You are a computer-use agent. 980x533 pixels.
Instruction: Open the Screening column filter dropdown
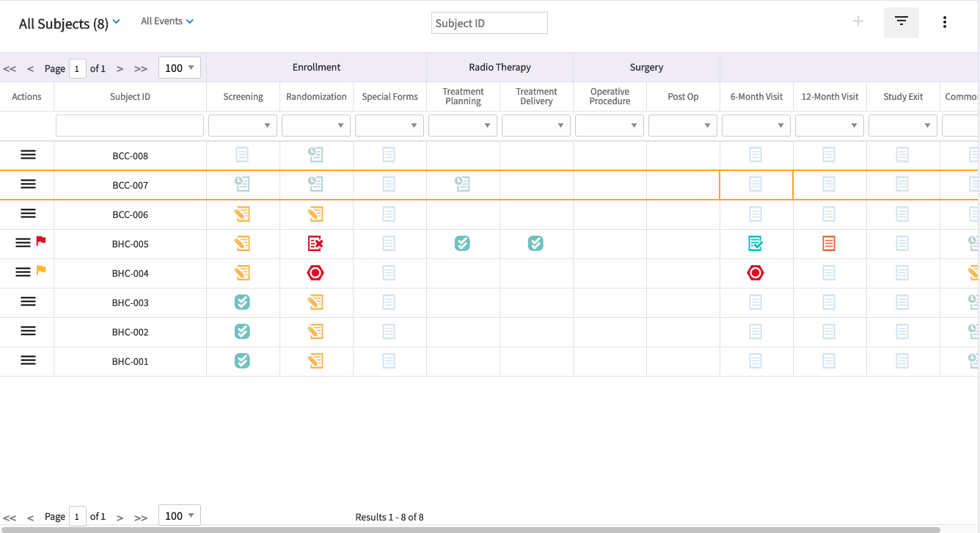[x=244, y=126]
